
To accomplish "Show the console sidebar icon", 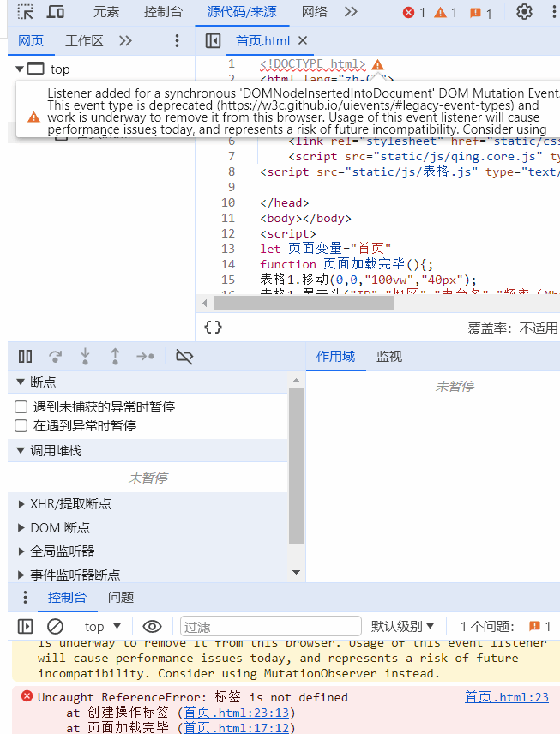I will pyautogui.click(x=26, y=626).
